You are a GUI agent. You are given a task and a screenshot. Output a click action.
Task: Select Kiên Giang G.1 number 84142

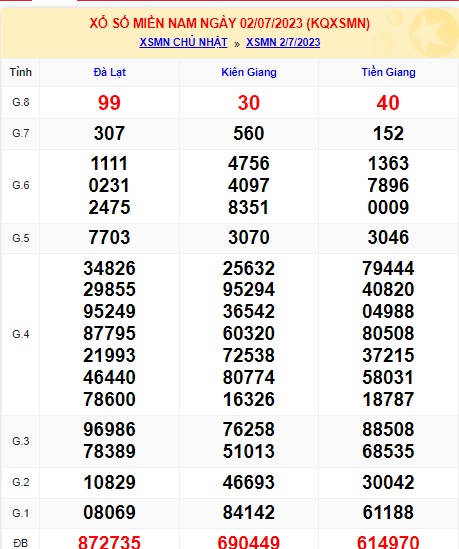click(249, 513)
